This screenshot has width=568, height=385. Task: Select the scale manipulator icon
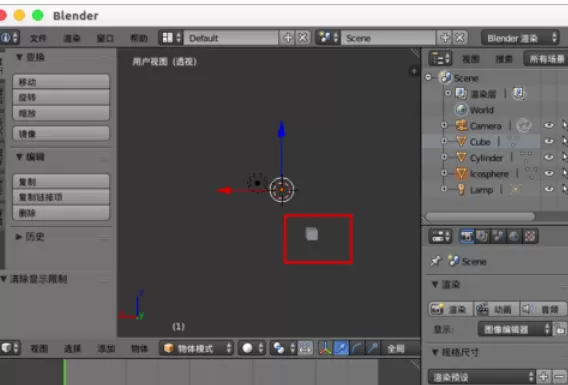(373, 348)
